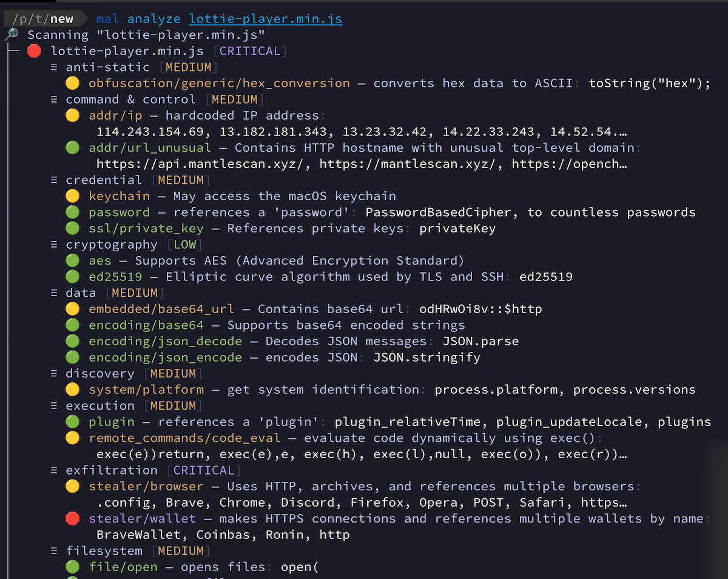728x579 pixels.
Task: Click the yellow dot beside stealer/browser
Action: [x=72, y=486]
